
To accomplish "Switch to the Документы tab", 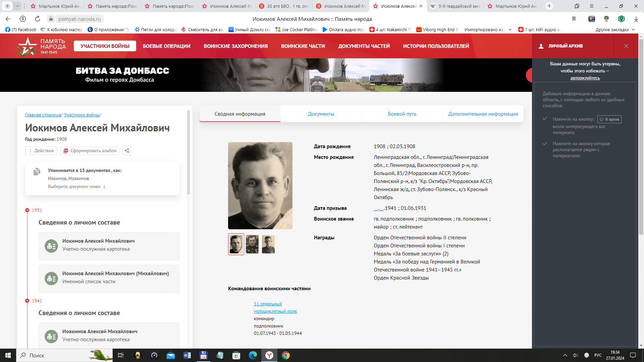I will [x=321, y=114].
